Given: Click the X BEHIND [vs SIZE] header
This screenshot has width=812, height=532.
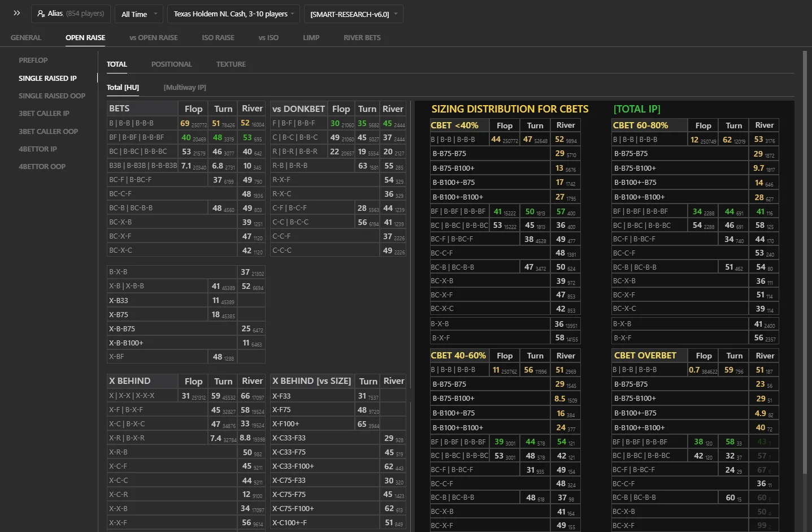Looking at the screenshot, I should pos(311,381).
